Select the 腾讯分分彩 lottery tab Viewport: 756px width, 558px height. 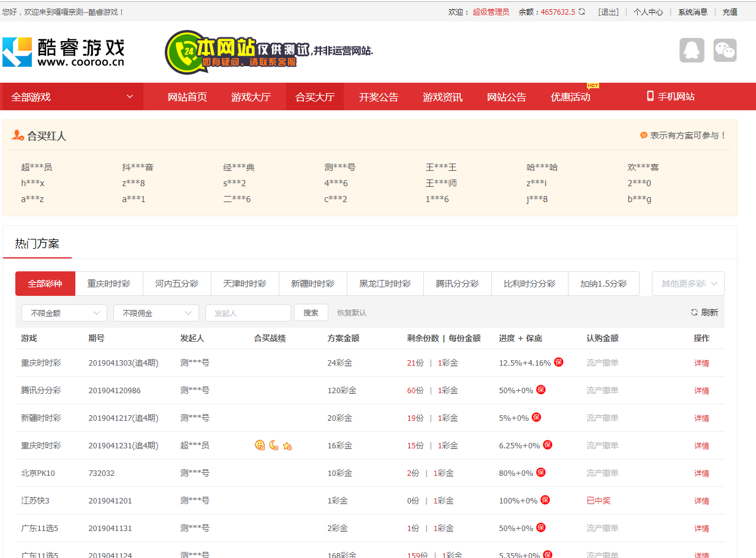457,284
